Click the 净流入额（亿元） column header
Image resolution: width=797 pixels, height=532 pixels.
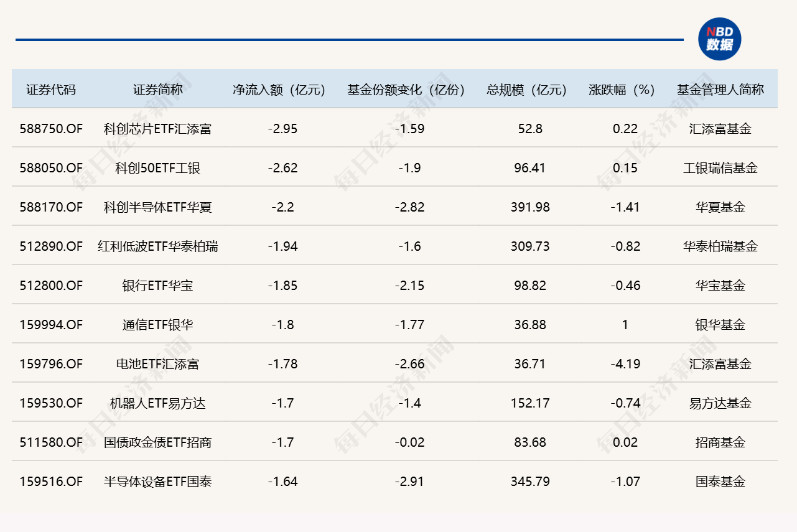279,90
